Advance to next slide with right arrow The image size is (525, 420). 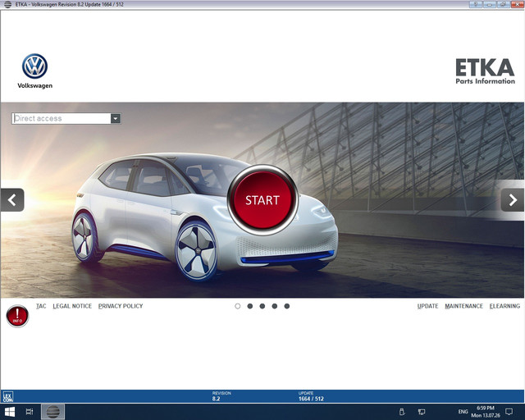[512, 200]
